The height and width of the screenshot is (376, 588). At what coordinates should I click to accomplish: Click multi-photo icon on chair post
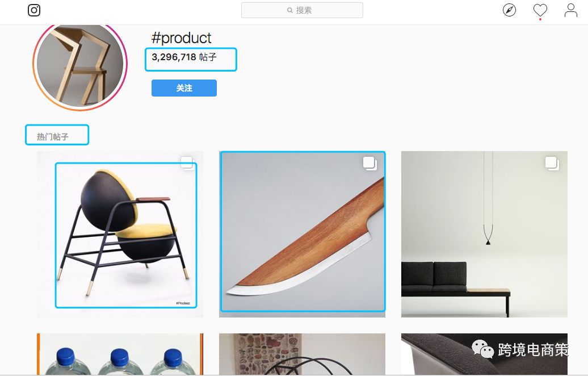pyautogui.click(x=187, y=163)
